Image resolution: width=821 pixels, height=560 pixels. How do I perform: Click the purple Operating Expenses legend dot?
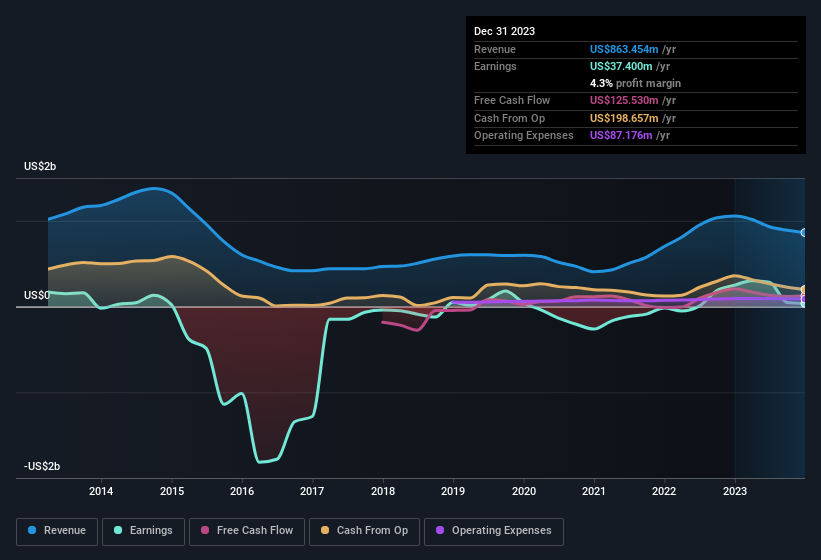439,531
